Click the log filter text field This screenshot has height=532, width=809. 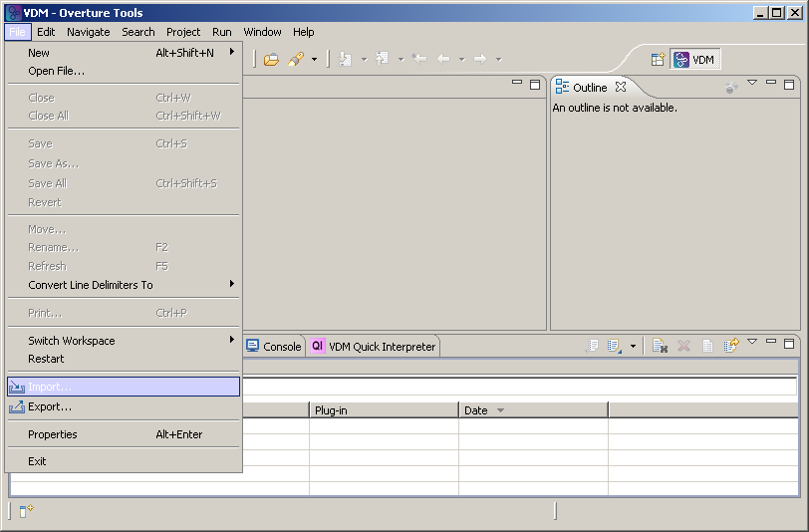point(519,387)
